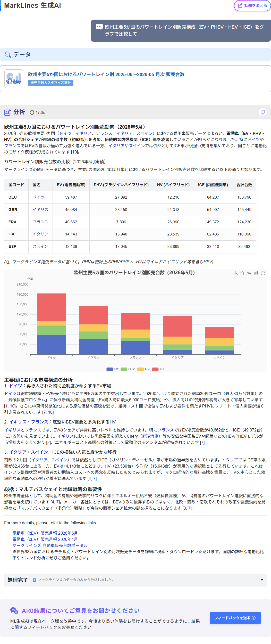Click the timer icon beside 17.6s

pyautogui.click(x=32, y=112)
